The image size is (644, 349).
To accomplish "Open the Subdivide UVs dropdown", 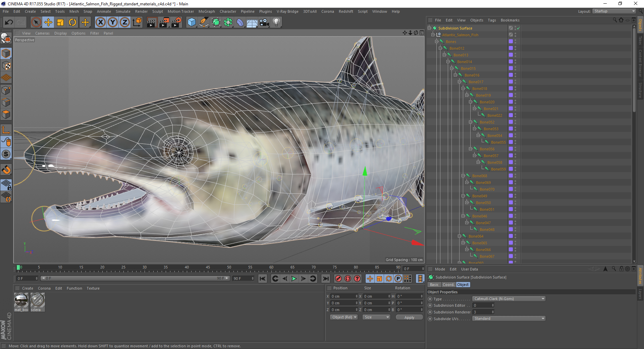I will [508, 318].
